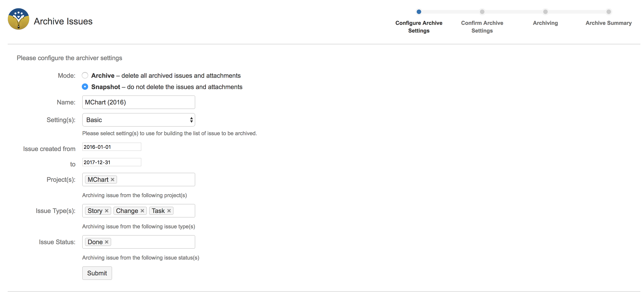This screenshot has height=298, width=644.
Task: Remove the Change issue type tag
Action: [x=142, y=211]
